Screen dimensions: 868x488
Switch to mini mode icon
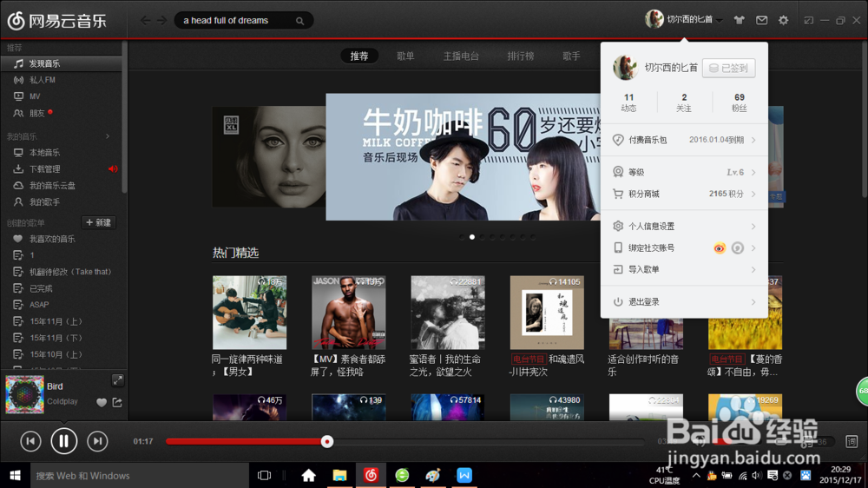809,20
